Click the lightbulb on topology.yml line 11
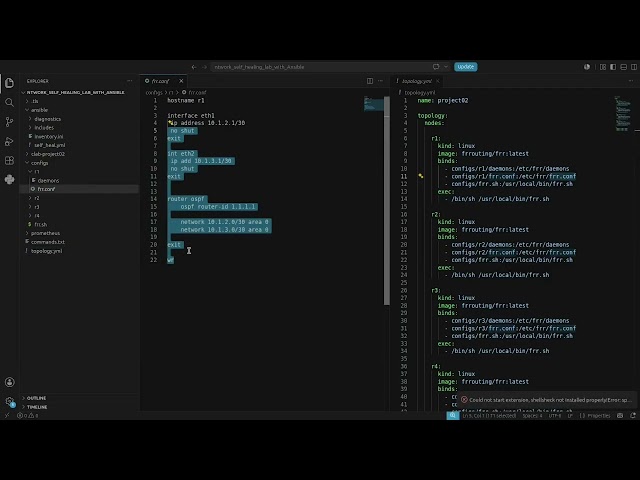Image resolution: width=640 pixels, height=480 pixels. (x=421, y=176)
